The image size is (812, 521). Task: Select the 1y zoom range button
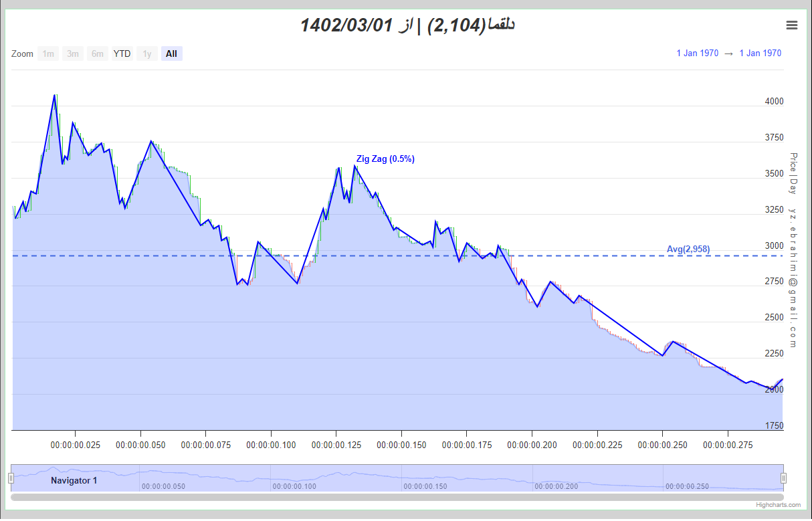pos(147,54)
